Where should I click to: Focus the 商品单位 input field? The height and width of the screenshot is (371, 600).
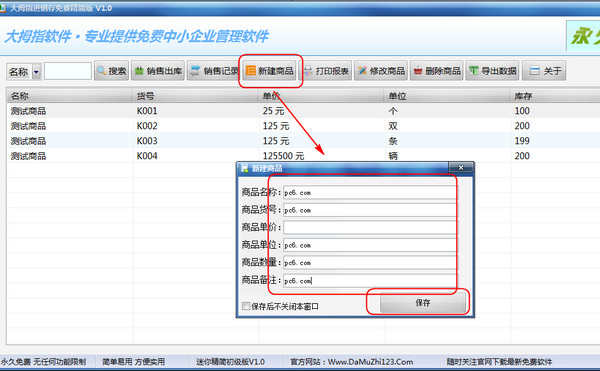[x=370, y=245]
